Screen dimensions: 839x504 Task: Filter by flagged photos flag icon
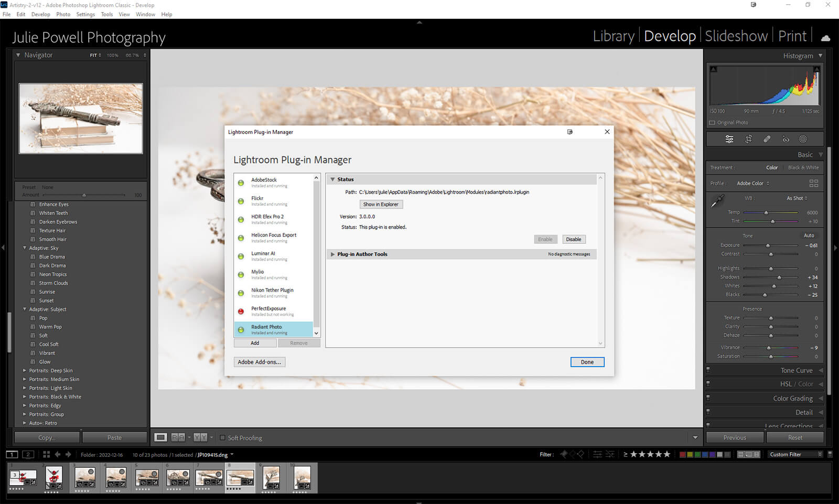point(564,454)
